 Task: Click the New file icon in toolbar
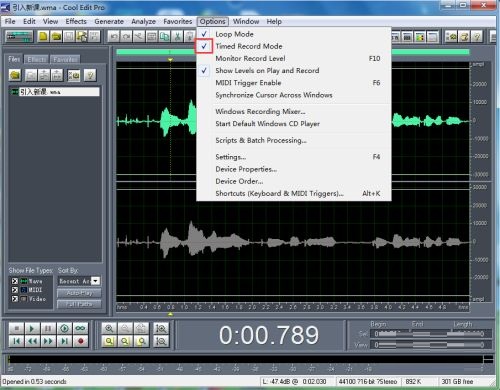pyautogui.click(x=43, y=36)
